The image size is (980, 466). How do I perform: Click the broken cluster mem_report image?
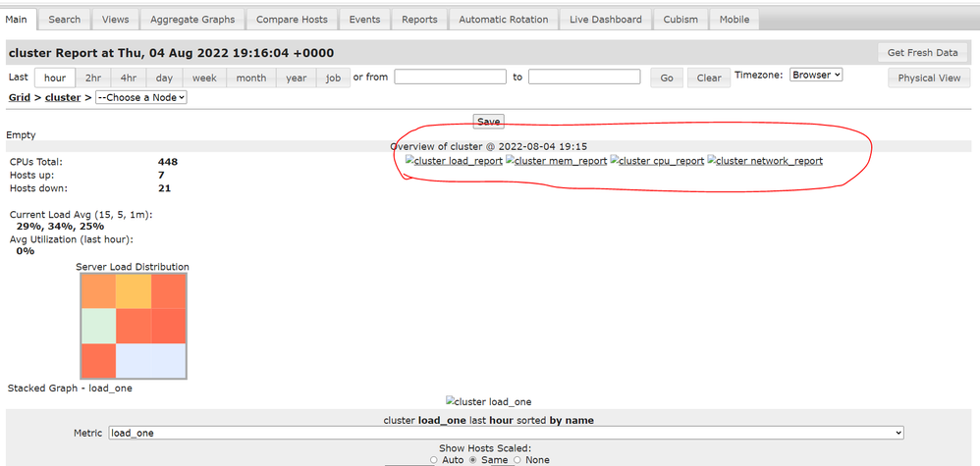click(556, 161)
